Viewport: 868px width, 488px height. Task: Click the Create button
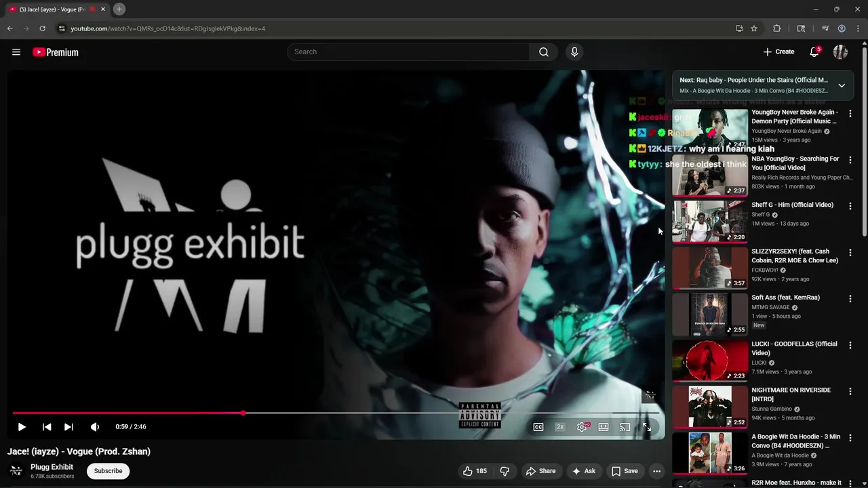click(778, 52)
